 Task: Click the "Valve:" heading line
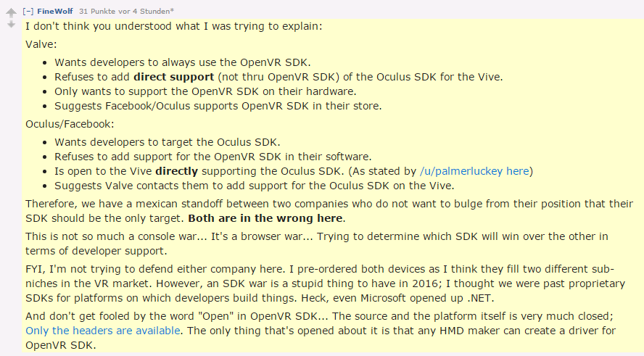[41, 44]
